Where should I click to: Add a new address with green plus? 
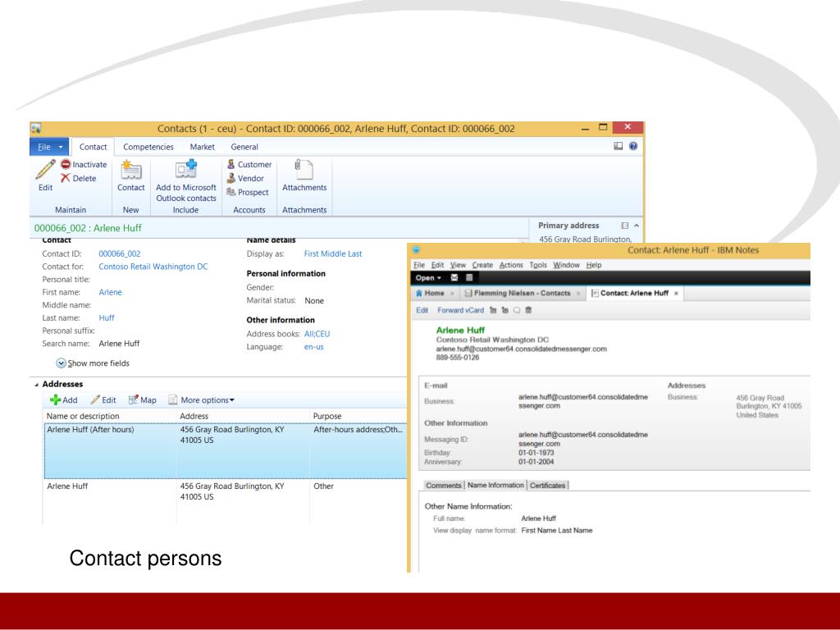pos(63,400)
